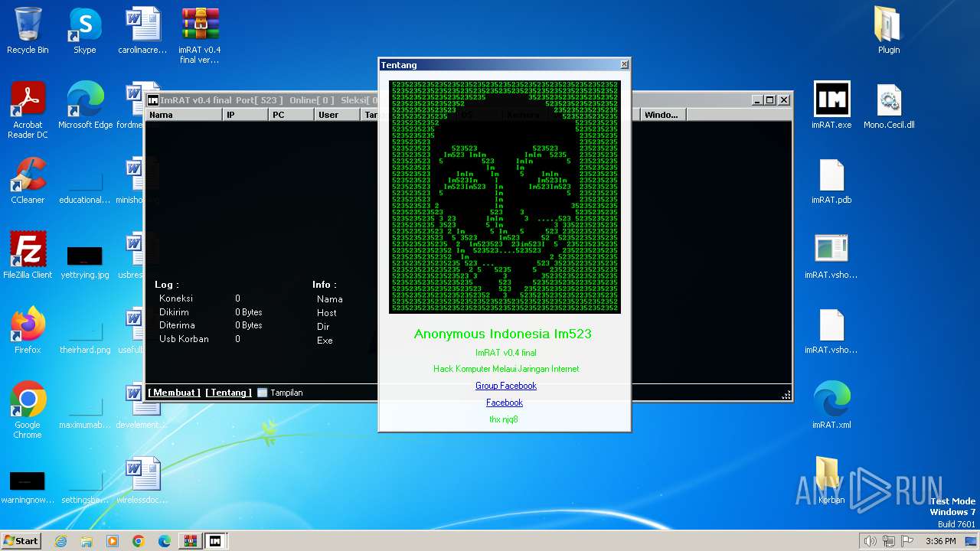Sort imRAT list by IP column
980x551 pixels.
click(x=245, y=115)
